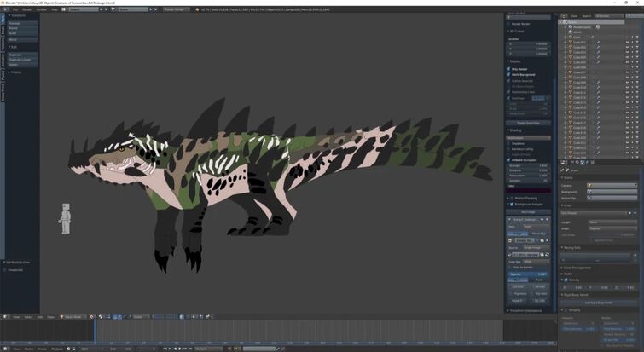Open the File menu
644x352 pixels.
click(x=15, y=9)
